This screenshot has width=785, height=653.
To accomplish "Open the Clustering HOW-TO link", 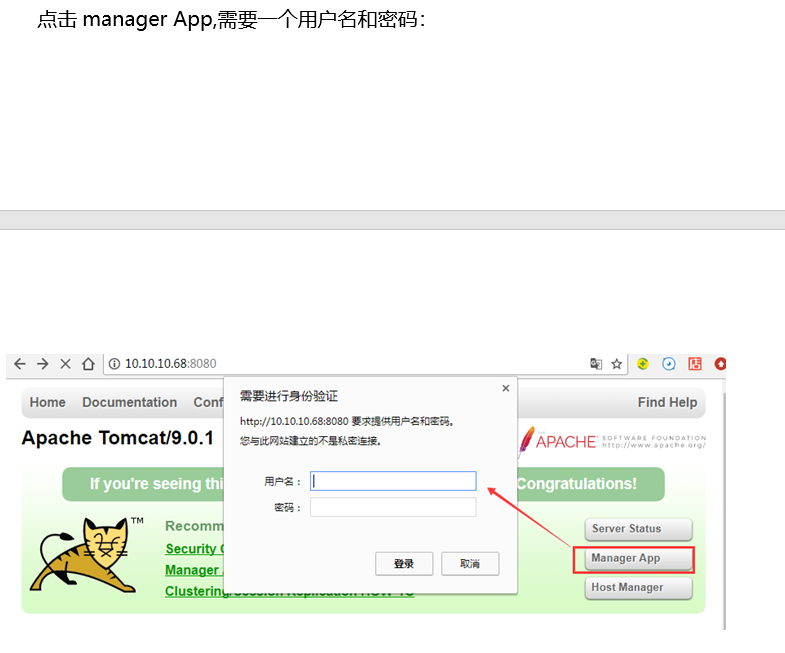I will (x=290, y=591).
